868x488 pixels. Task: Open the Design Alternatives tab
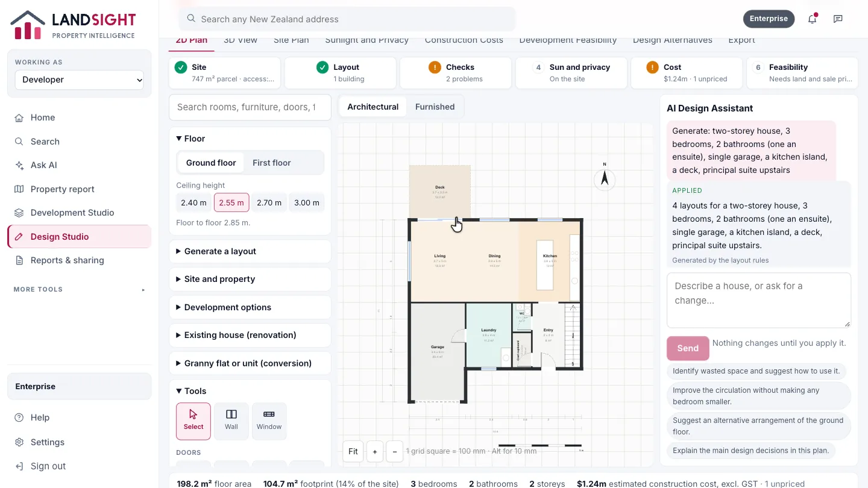click(673, 40)
